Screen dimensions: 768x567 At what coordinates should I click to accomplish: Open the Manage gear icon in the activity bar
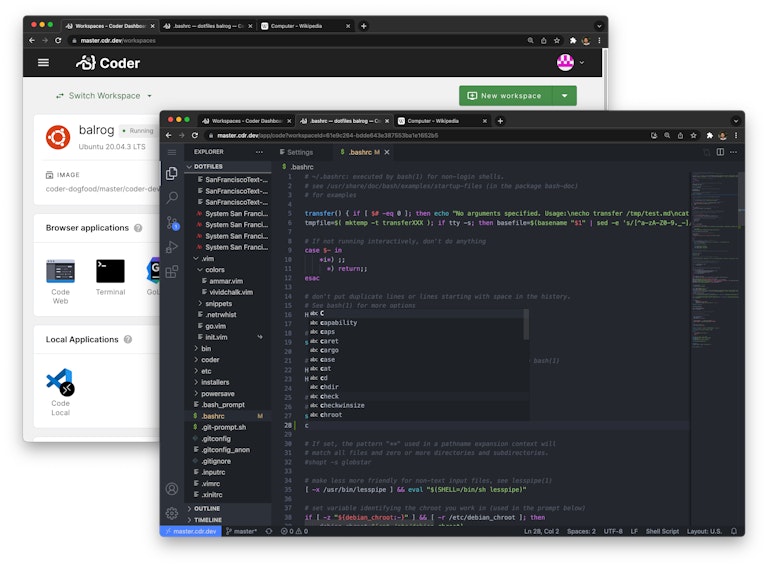pos(172,513)
